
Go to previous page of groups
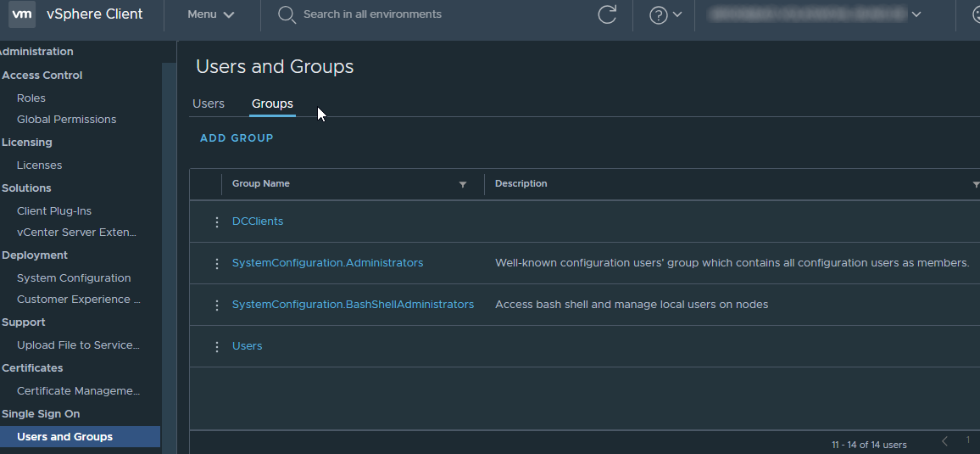(944, 441)
